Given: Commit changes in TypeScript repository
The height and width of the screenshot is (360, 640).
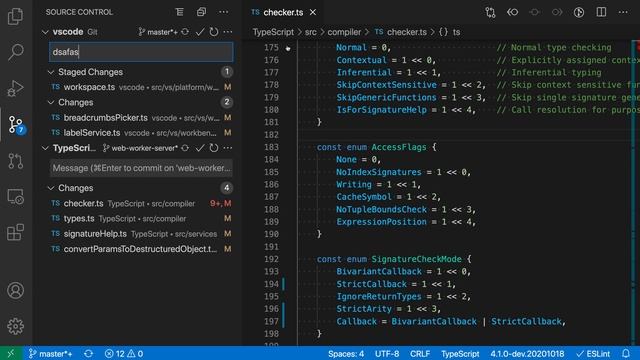Looking at the screenshot, I should tap(200, 148).
